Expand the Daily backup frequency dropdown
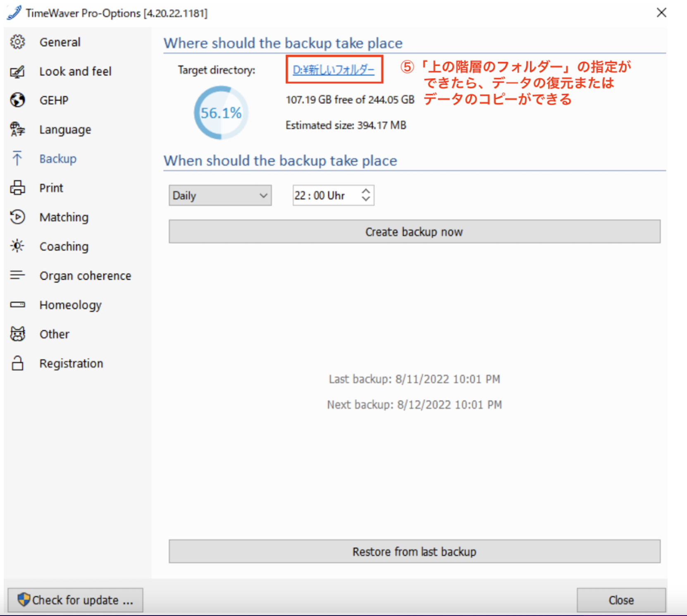 tap(220, 195)
